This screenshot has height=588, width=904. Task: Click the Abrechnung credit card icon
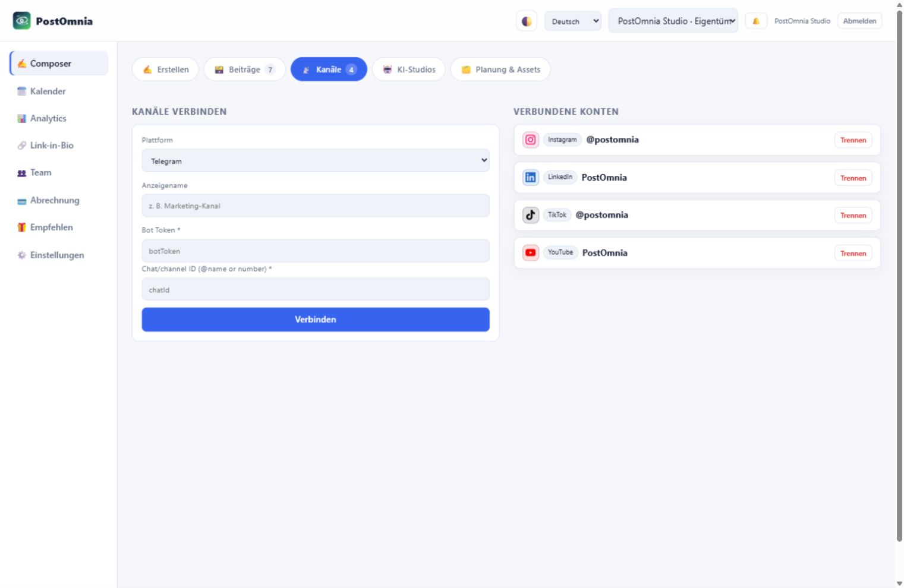(x=22, y=201)
